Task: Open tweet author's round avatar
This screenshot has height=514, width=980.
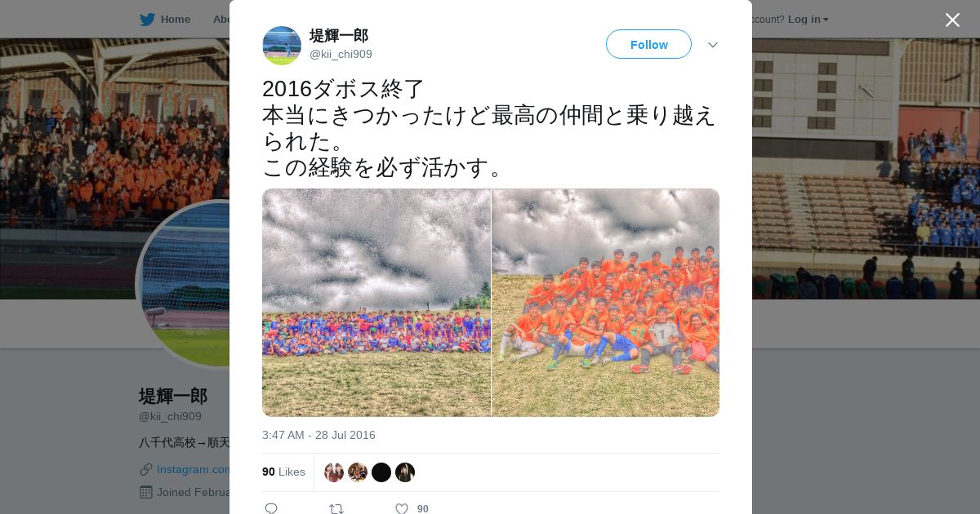Action: click(x=282, y=46)
